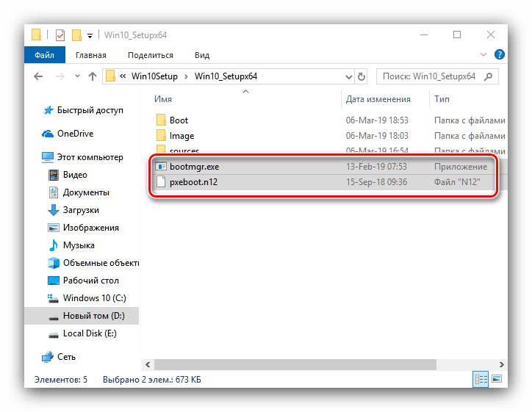Click the Win10Setup breadcrumb segment

coord(154,76)
